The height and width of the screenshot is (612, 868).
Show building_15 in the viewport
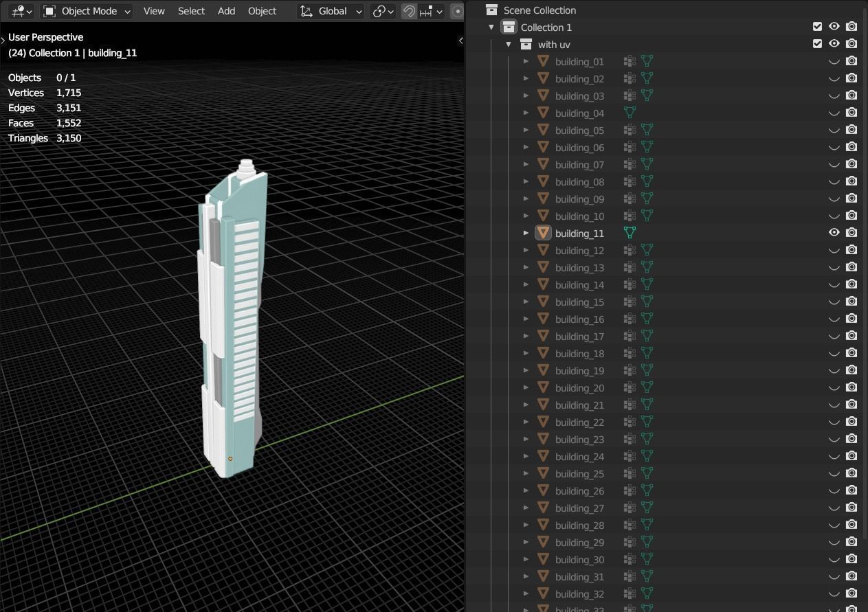[834, 302]
